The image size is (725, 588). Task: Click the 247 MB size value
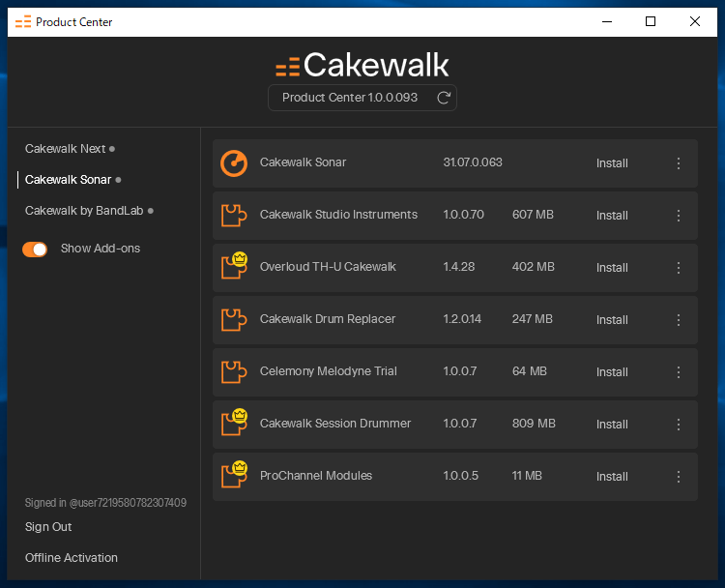coord(533,319)
